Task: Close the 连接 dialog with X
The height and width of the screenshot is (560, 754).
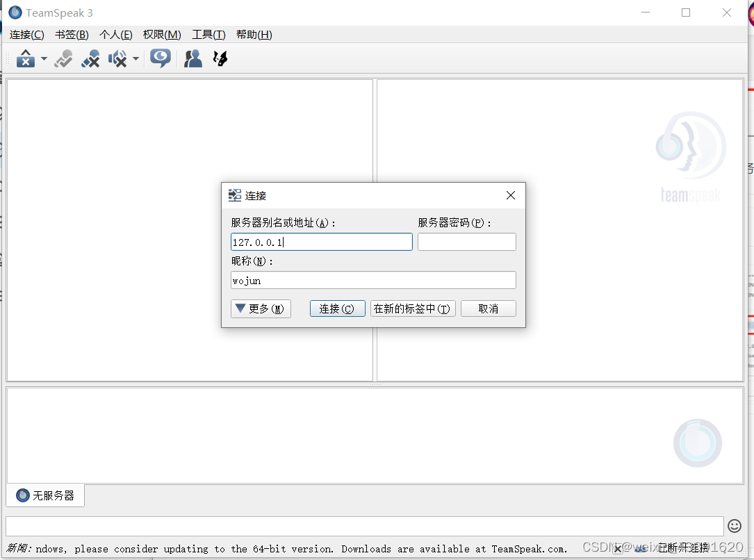Action: tap(511, 195)
